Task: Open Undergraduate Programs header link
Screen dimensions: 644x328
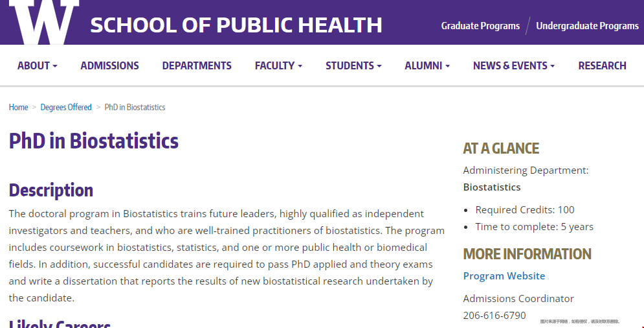Action: pyautogui.click(x=587, y=26)
